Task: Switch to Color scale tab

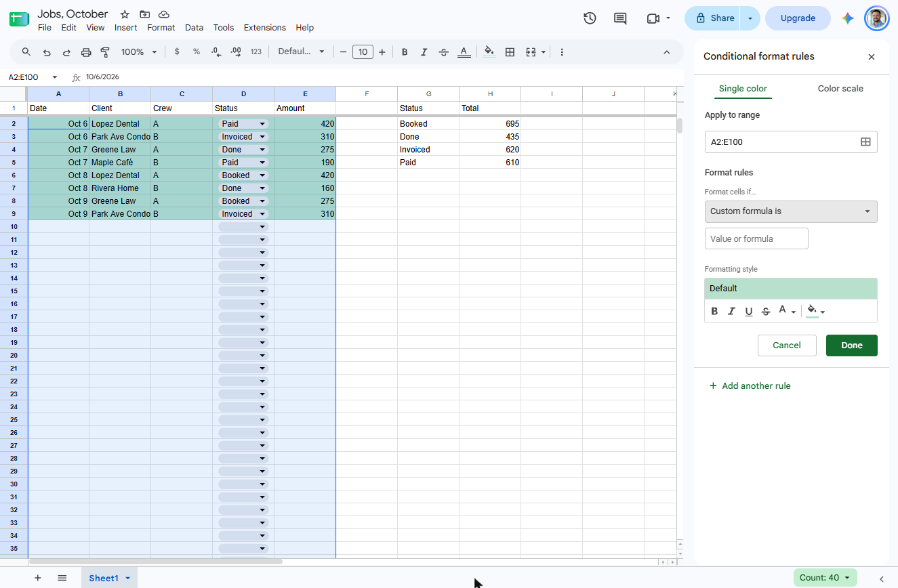Action: (x=840, y=89)
